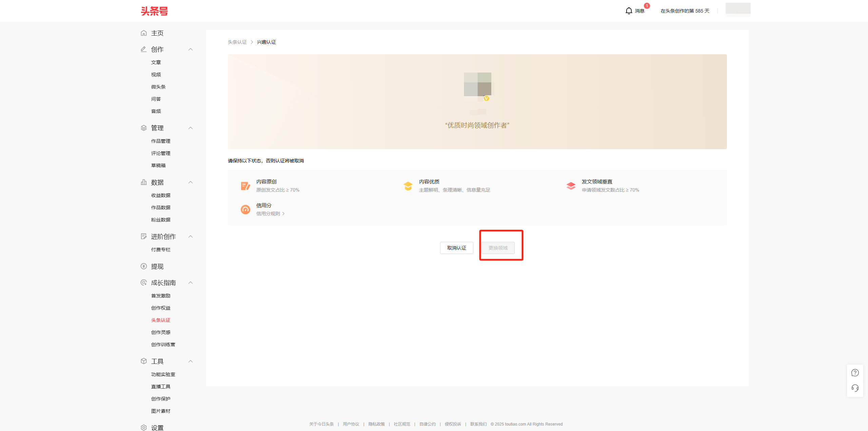Image resolution: width=868 pixels, height=431 pixels.
Task: Collapse the 进阶创作 section chevron
Action: [x=191, y=237]
